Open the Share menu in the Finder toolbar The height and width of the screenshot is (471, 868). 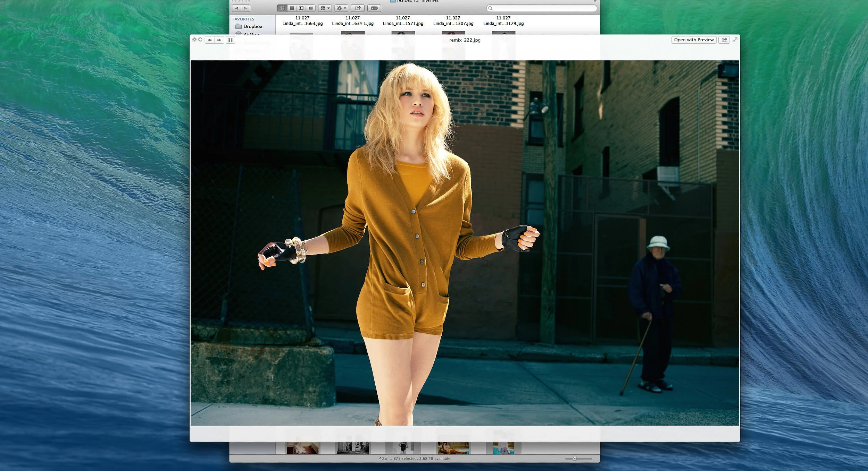point(358,8)
